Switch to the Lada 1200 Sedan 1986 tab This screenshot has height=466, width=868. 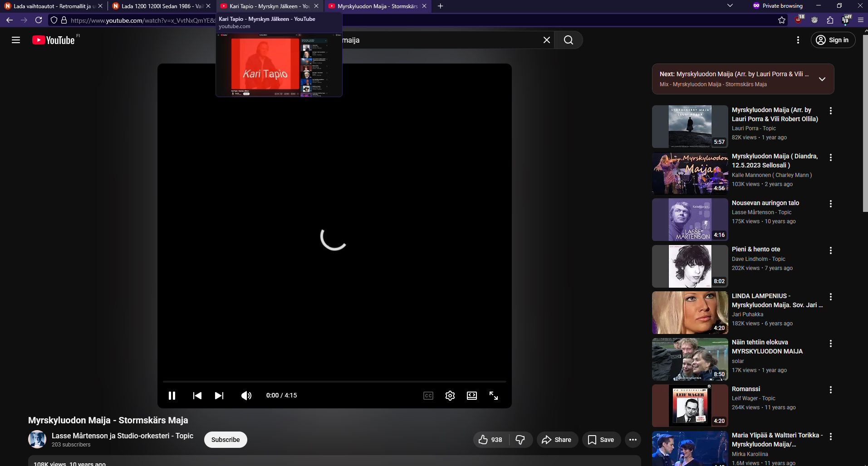[x=161, y=6]
